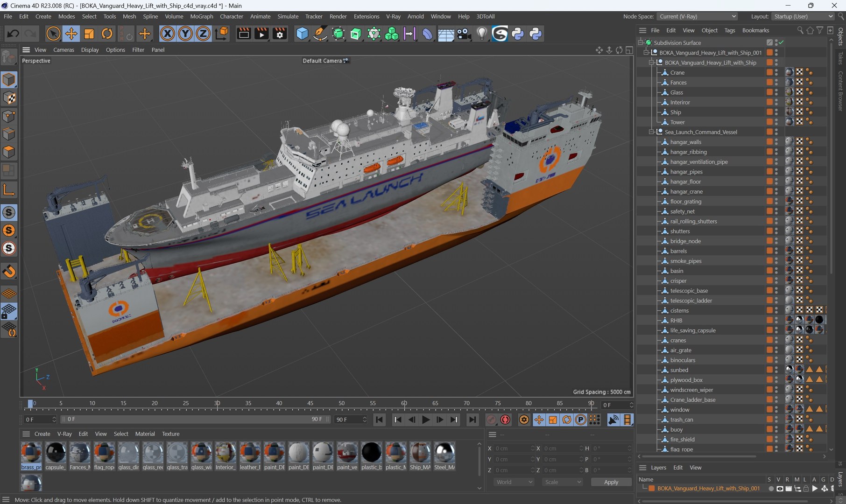Open Edit Render Settings icon
Viewport: 846px width, 504px height.
coord(280,34)
